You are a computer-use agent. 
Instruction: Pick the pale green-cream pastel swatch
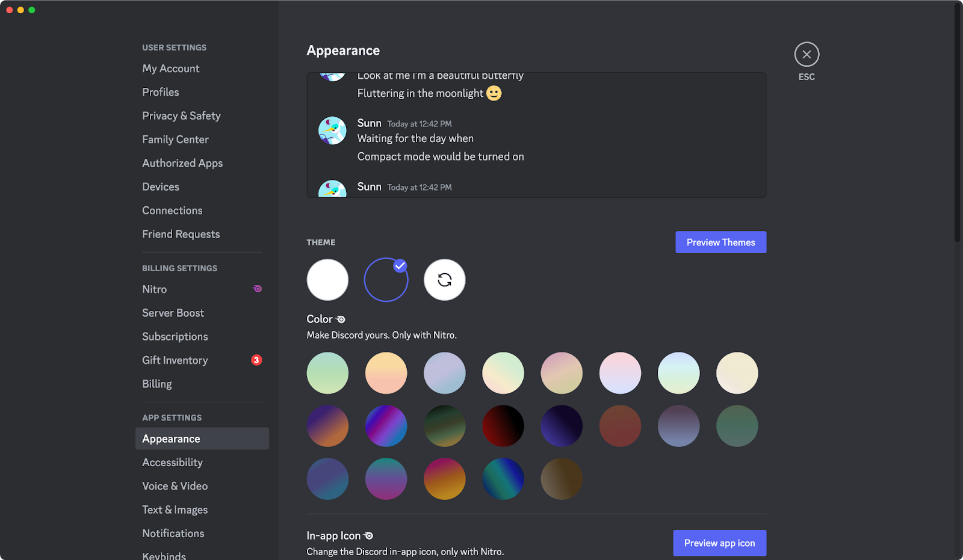pyautogui.click(x=503, y=373)
